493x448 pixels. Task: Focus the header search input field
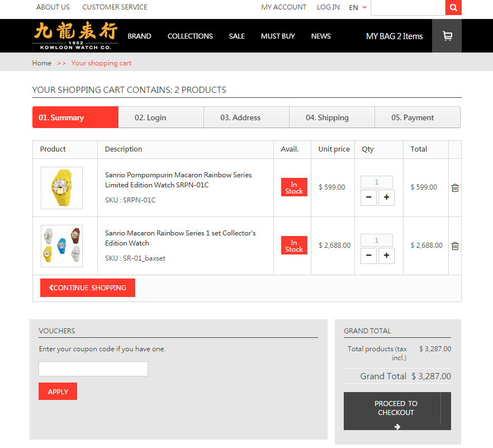coord(408,8)
